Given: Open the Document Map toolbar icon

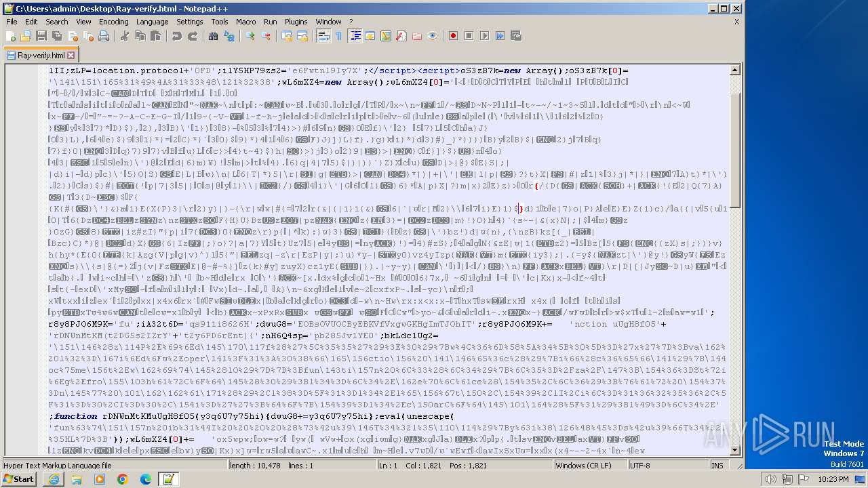Looking at the screenshot, I should 386,36.
